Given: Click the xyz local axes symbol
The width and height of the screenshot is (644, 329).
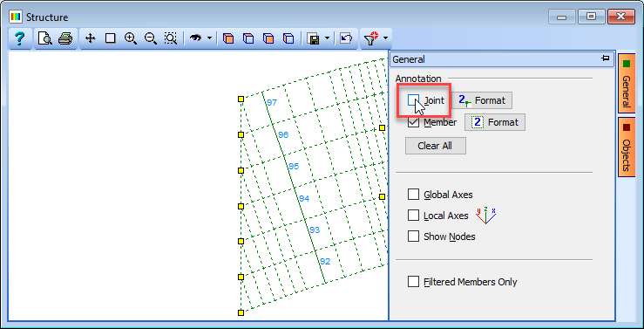Looking at the screenshot, I should [486, 215].
